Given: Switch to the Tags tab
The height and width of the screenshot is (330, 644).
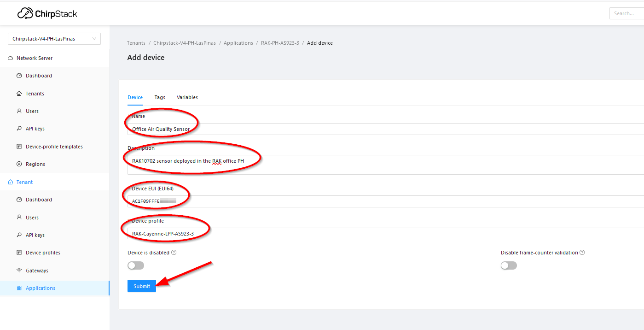Looking at the screenshot, I should pyautogui.click(x=160, y=97).
